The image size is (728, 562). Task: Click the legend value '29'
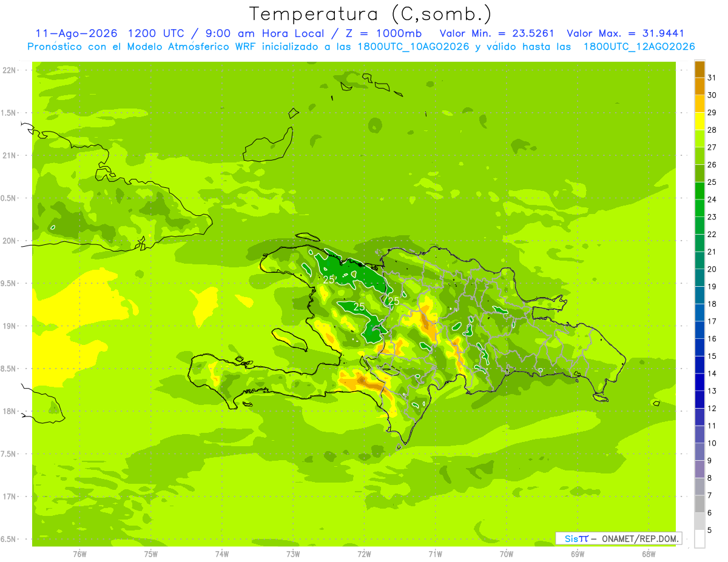coord(712,113)
